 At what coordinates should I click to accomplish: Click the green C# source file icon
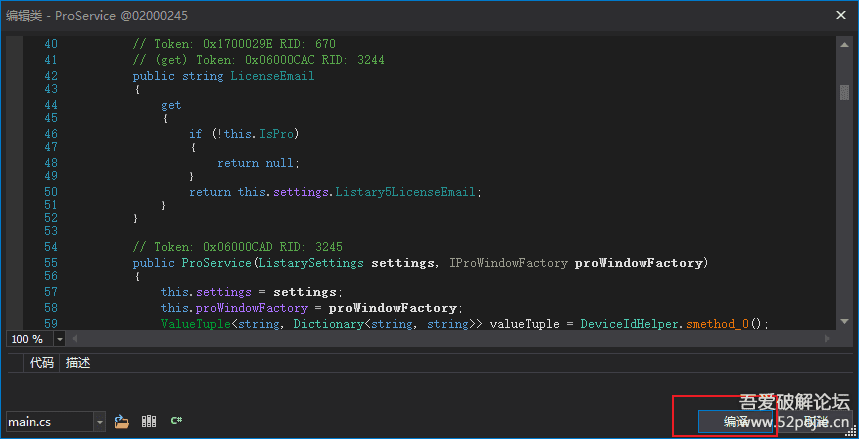coord(176,422)
